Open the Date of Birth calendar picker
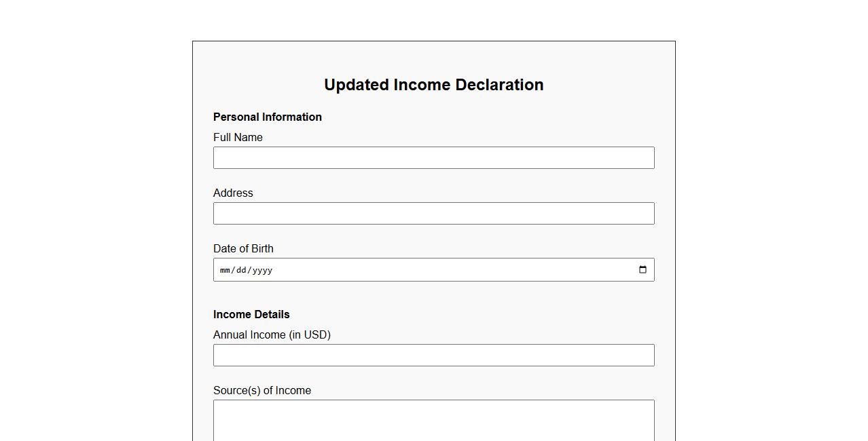Screen dimensions: 868x441 point(643,270)
